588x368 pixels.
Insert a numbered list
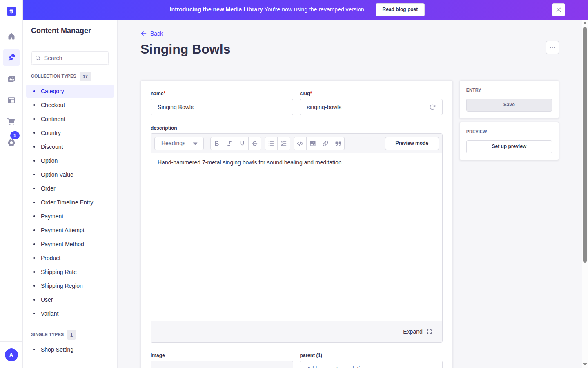coord(284,144)
